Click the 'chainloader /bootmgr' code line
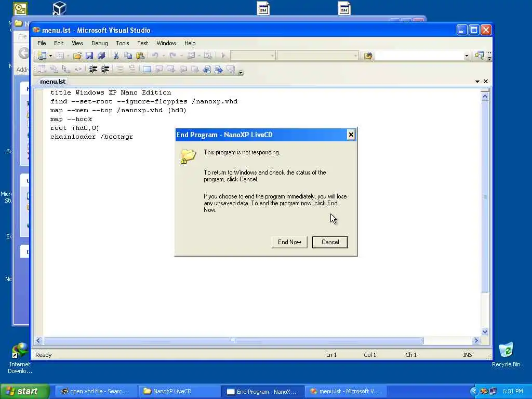The width and height of the screenshot is (532, 399). pyautogui.click(x=91, y=137)
